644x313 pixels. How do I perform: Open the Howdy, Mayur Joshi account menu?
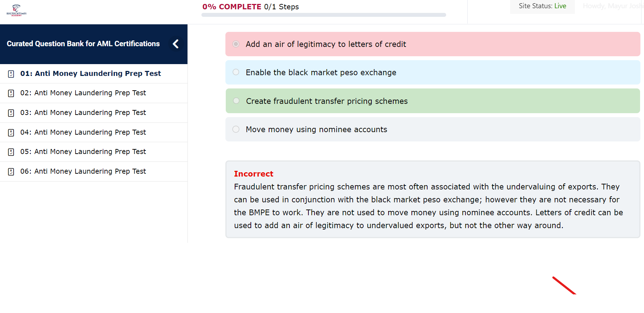[613, 6]
